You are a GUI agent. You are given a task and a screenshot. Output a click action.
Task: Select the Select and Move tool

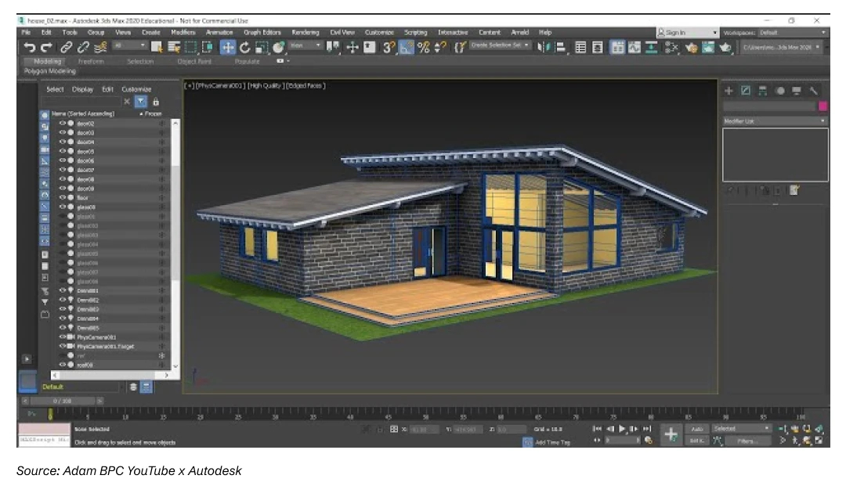pos(227,48)
